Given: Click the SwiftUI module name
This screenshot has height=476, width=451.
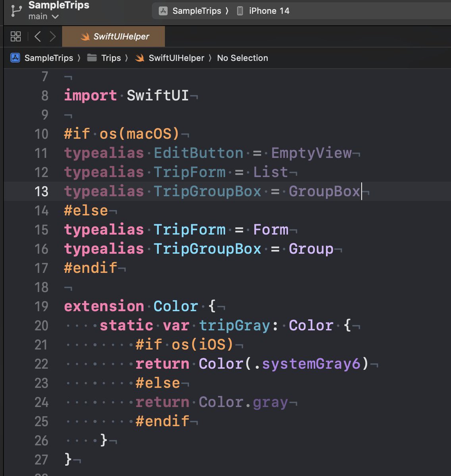Looking at the screenshot, I should [x=158, y=96].
